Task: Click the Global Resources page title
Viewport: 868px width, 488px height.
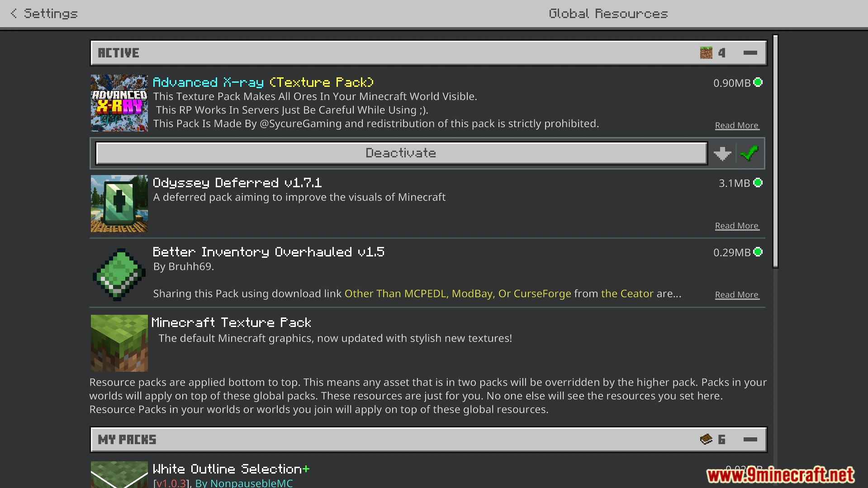Action: pos(608,14)
